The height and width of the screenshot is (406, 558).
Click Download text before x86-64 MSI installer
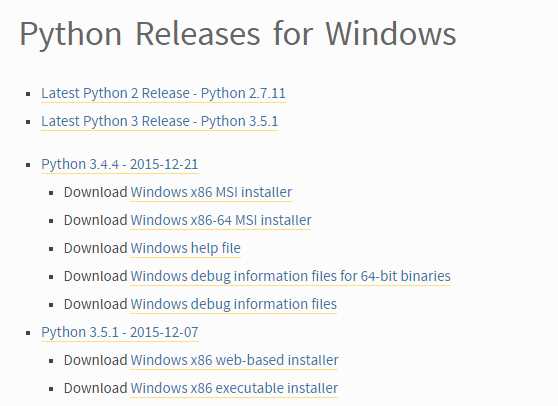click(96, 220)
